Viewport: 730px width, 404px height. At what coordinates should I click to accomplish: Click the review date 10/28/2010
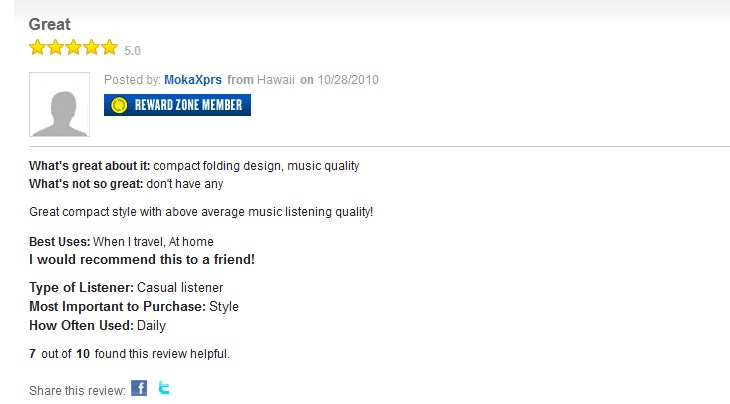pyautogui.click(x=348, y=80)
